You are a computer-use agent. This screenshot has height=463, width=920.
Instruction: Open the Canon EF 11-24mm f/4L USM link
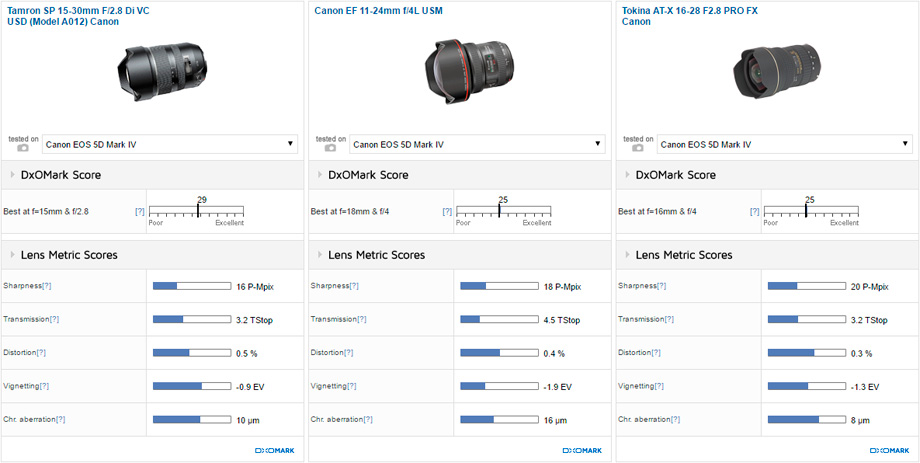(x=377, y=11)
